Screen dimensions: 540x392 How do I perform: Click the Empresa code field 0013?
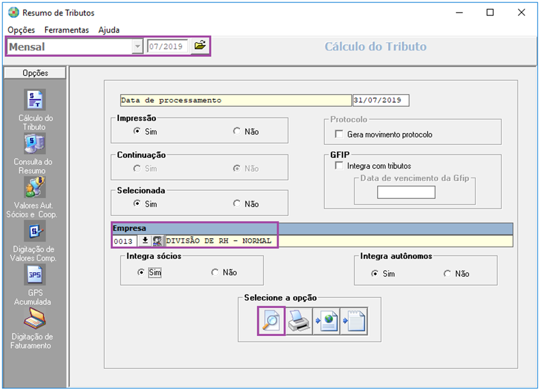[125, 241]
